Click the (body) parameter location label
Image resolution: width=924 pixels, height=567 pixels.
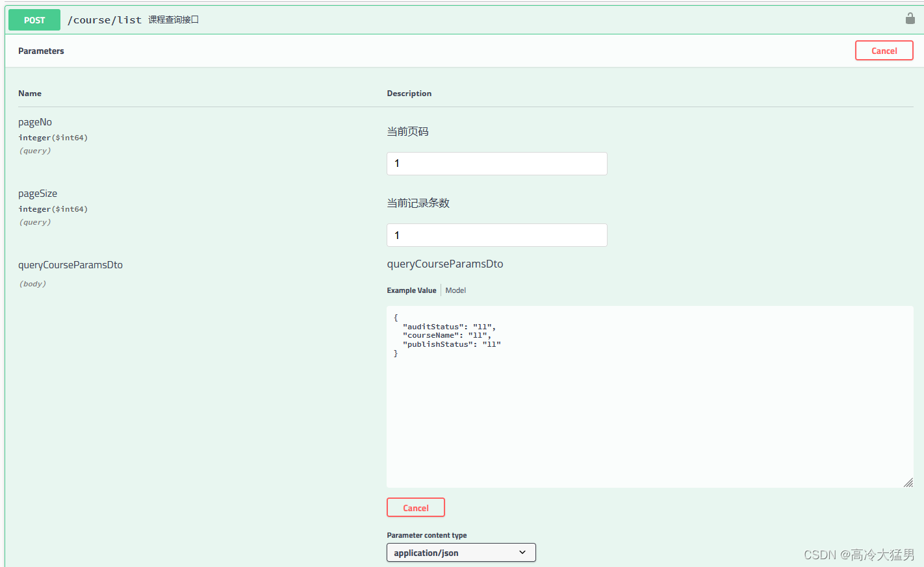pyautogui.click(x=32, y=283)
